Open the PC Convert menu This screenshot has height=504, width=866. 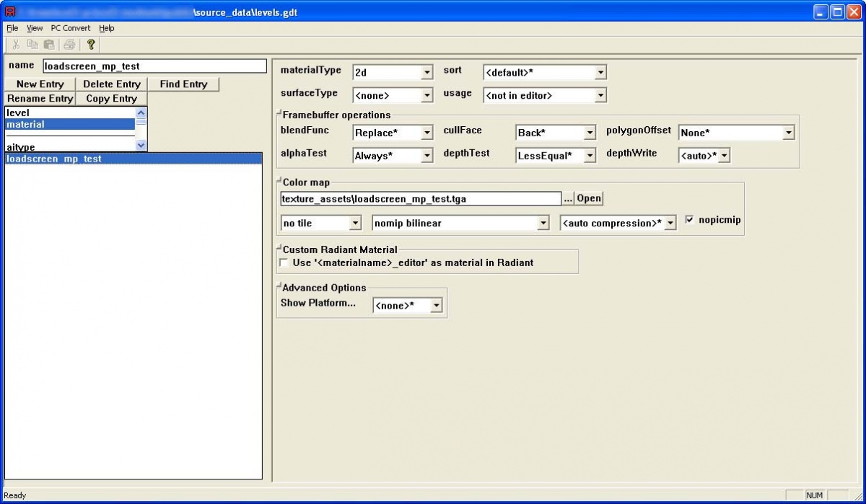pos(70,28)
